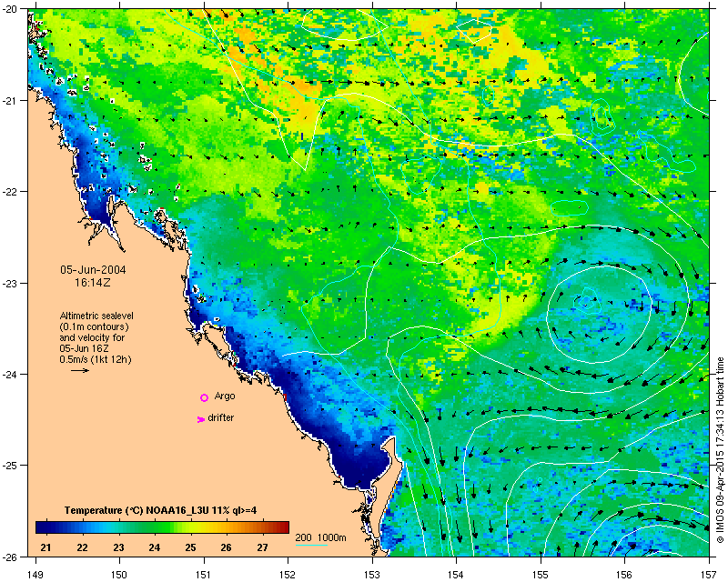Click colorbar tick label 27

tap(262, 547)
